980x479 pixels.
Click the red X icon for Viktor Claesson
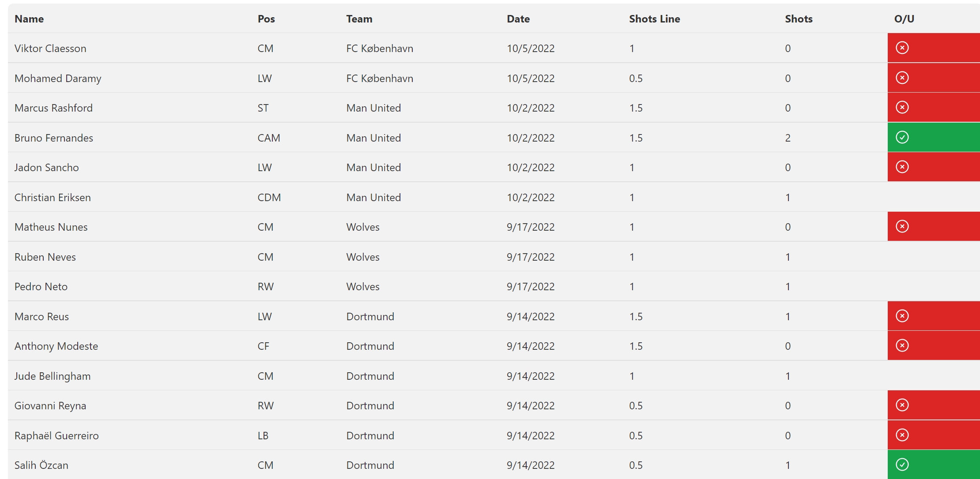902,48
